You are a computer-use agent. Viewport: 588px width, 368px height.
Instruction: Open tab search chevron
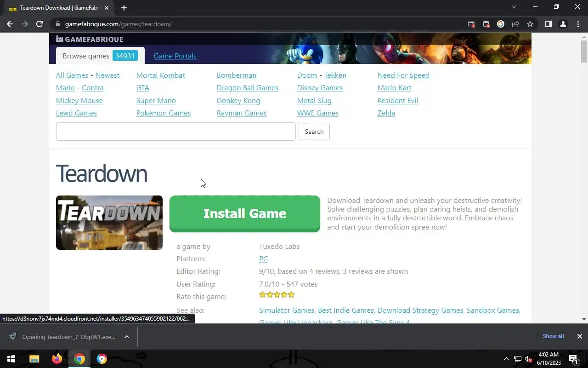coord(514,7)
